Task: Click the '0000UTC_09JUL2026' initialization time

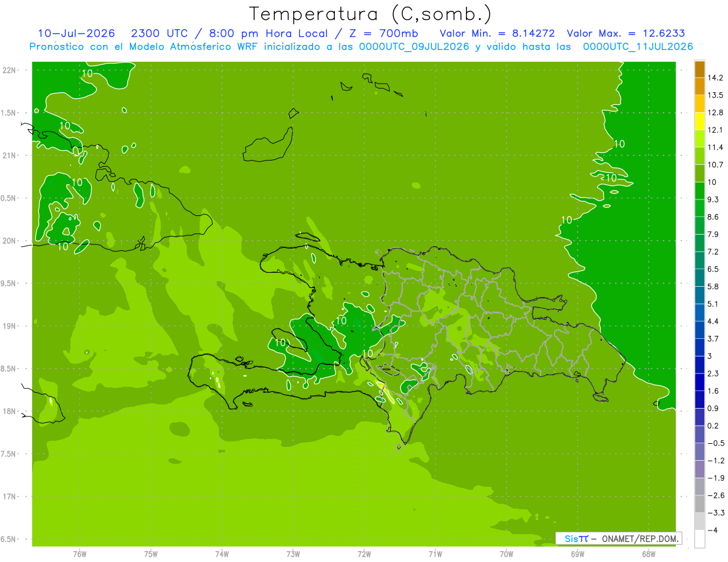Action: (x=414, y=47)
